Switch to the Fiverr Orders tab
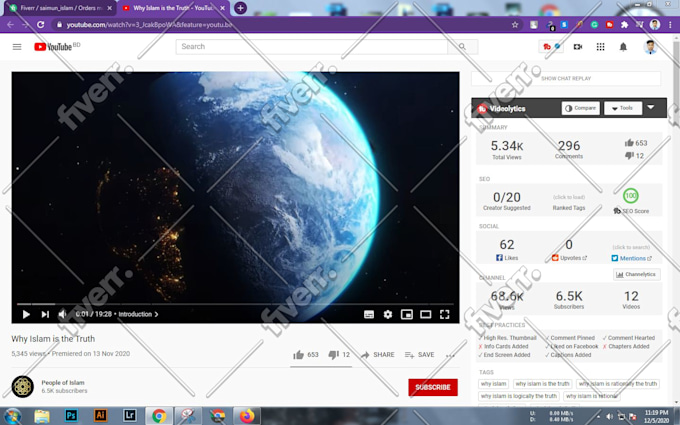This screenshot has height=425, width=680. tap(60, 8)
